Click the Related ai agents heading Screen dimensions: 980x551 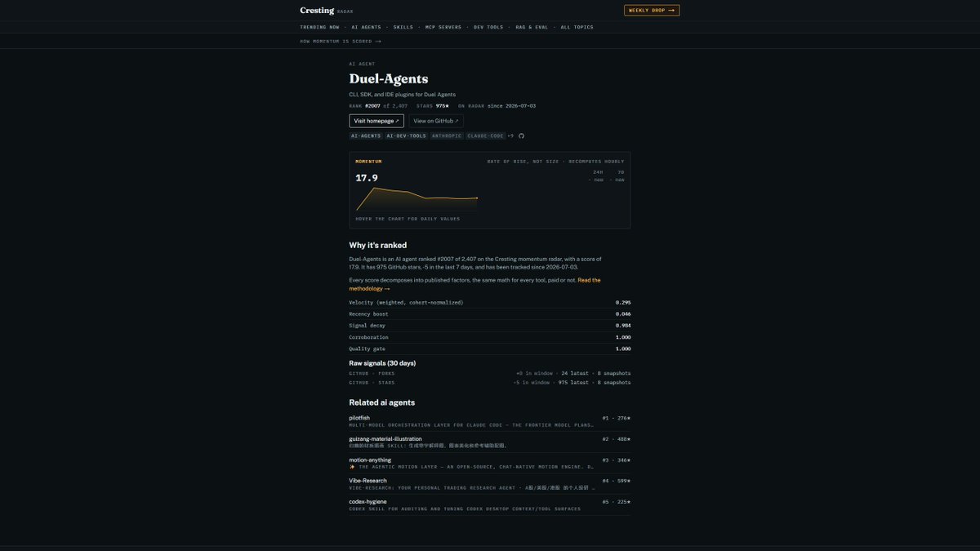[381, 402]
